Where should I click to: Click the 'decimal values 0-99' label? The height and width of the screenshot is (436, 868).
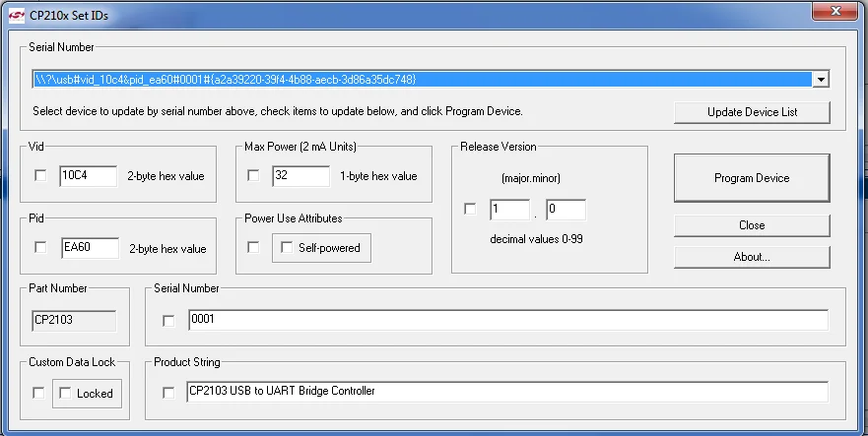coord(536,239)
